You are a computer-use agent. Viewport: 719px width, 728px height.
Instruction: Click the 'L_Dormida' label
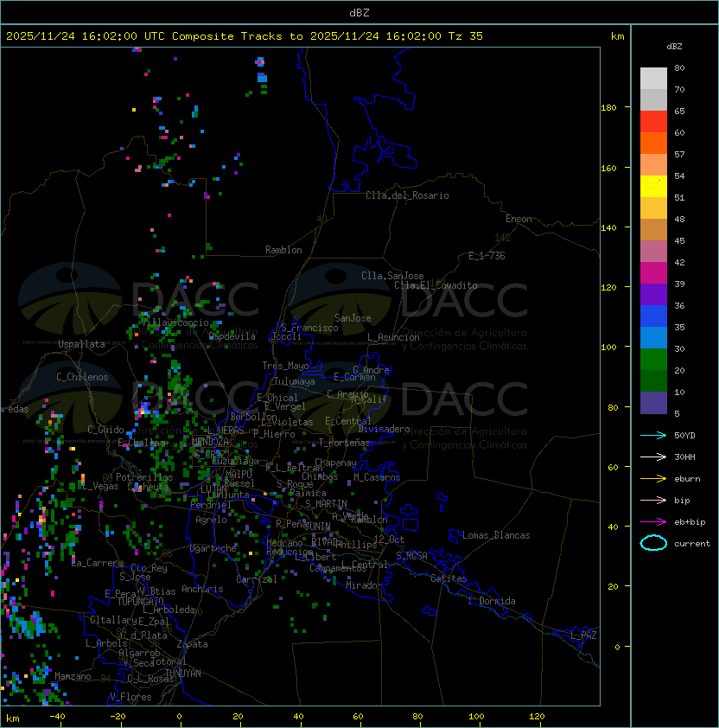click(492, 601)
